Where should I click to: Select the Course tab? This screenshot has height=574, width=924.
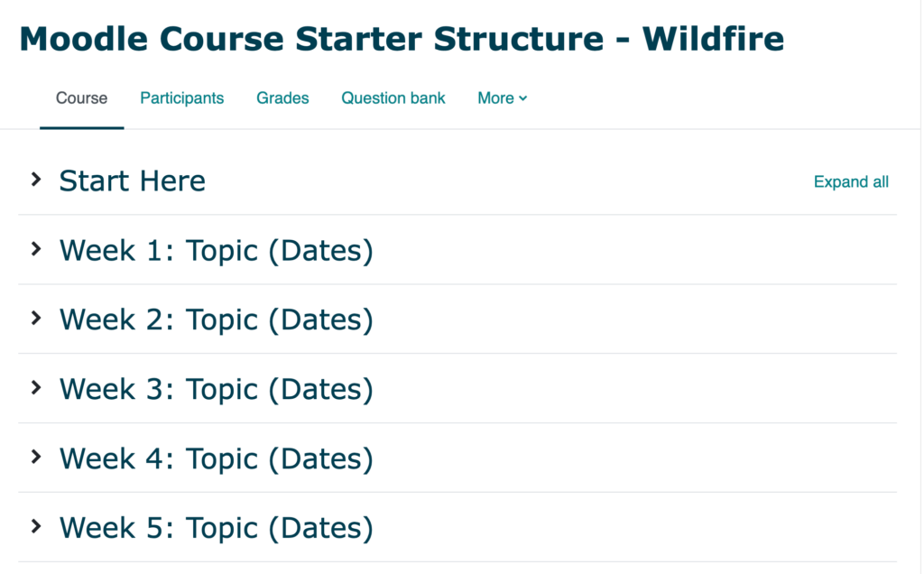tap(81, 97)
